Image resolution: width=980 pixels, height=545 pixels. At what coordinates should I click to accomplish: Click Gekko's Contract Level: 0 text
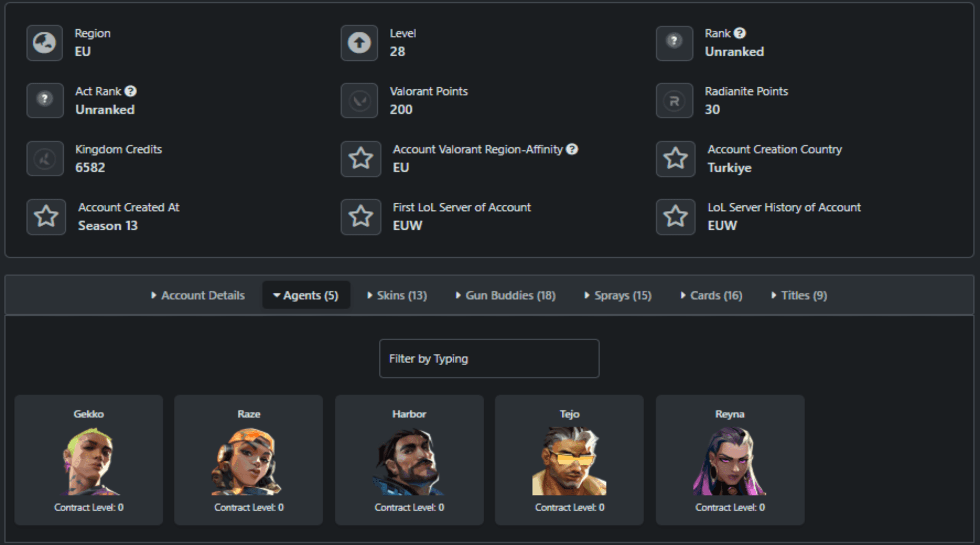(89, 507)
